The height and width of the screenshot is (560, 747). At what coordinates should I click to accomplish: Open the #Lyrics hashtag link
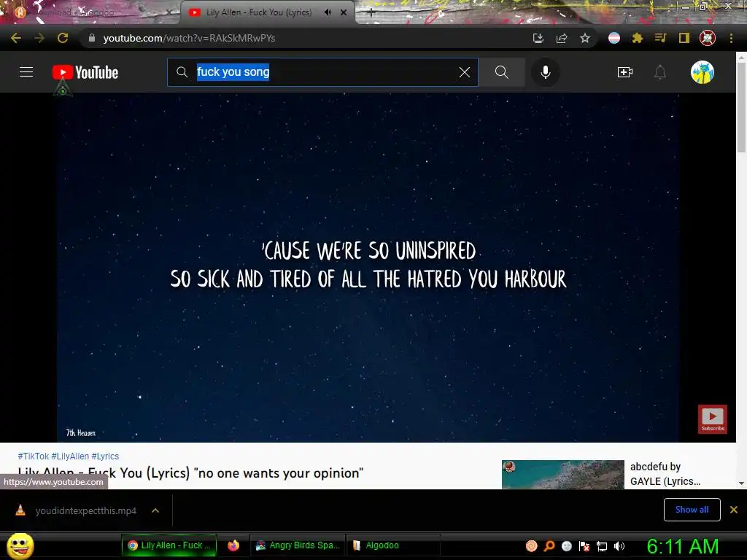(x=105, y=456)
